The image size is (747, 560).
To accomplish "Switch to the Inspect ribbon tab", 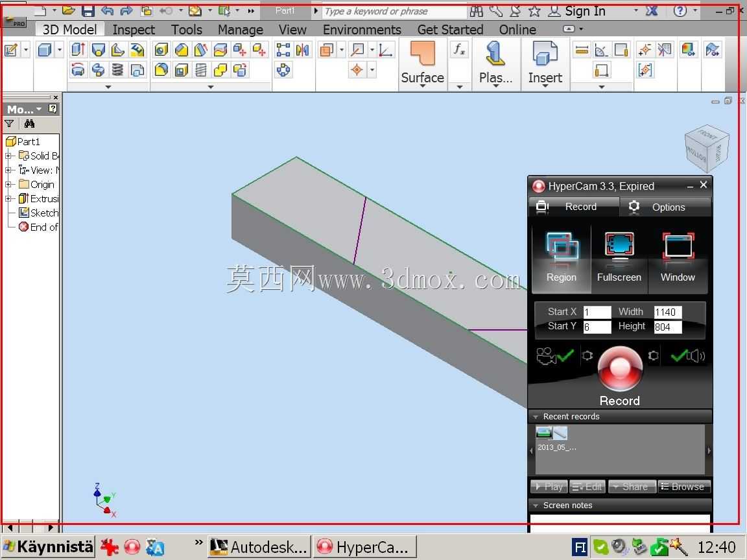I will pyautogui.click(x=134, y=30).
